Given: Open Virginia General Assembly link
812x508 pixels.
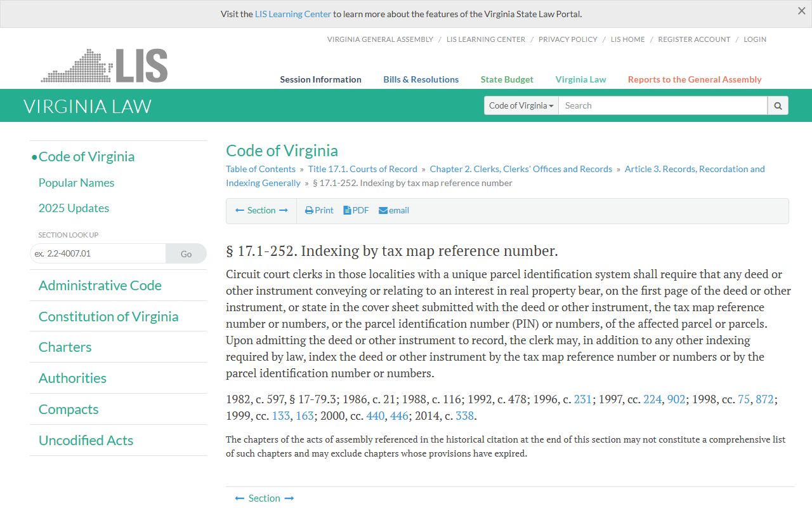Looking at the screenshot, I should tap(380, 39).
